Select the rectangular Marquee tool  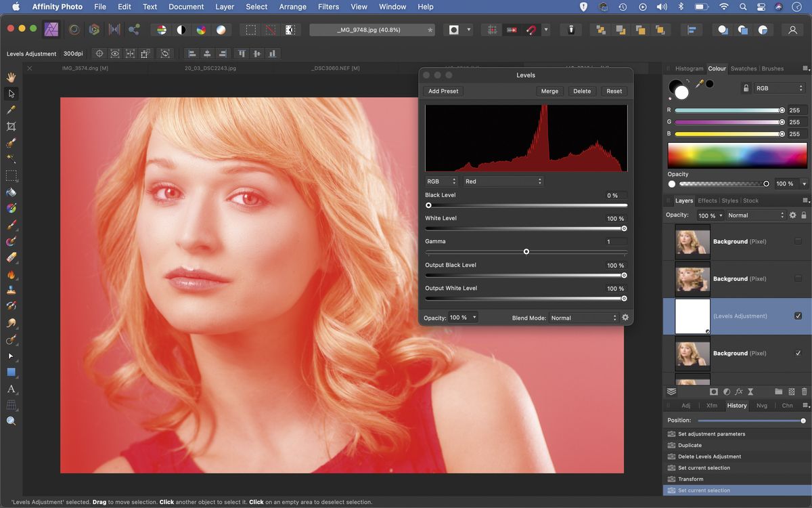[x=11, y=176]
